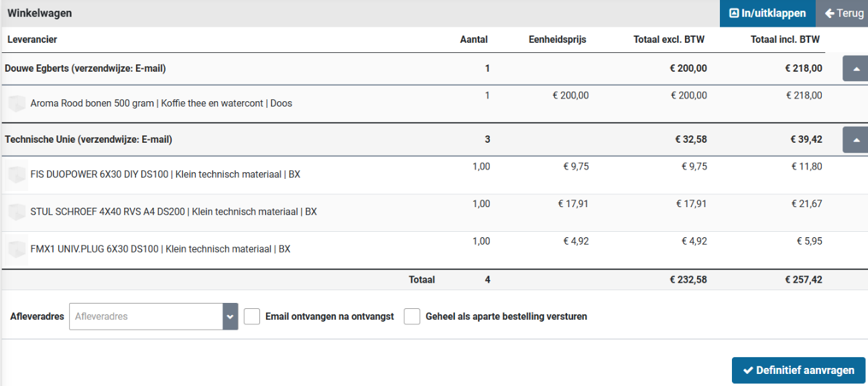Click the FMX1 UNIV.PLUG product image icon
868x386 pixels.
coord(17,249)
